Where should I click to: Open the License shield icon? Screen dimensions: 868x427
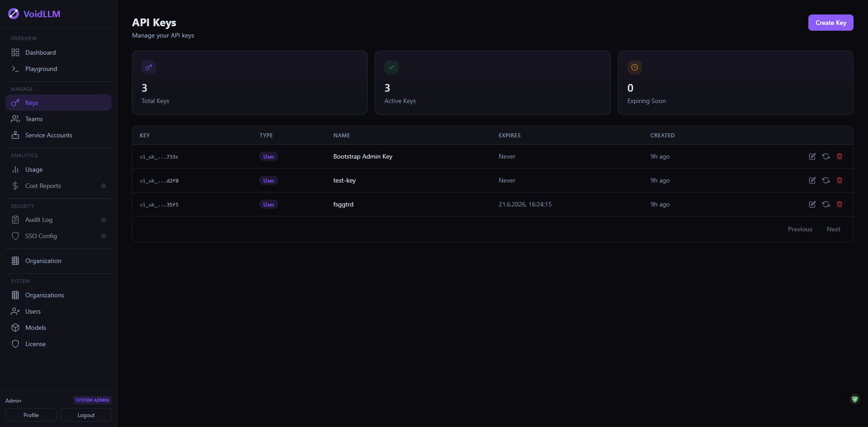(x=15, y=344)
